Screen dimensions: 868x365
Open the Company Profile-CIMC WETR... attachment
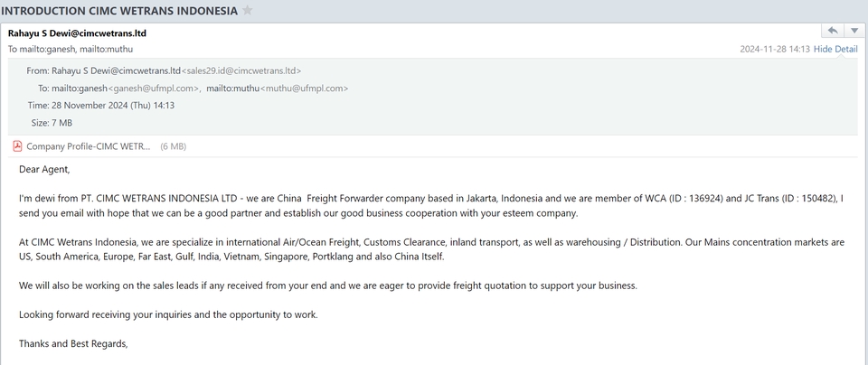pos(89,146)
